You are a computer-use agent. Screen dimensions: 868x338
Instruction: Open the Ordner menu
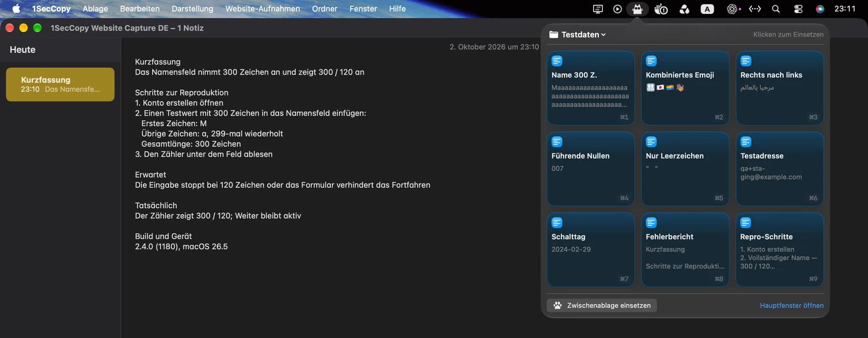325,9
